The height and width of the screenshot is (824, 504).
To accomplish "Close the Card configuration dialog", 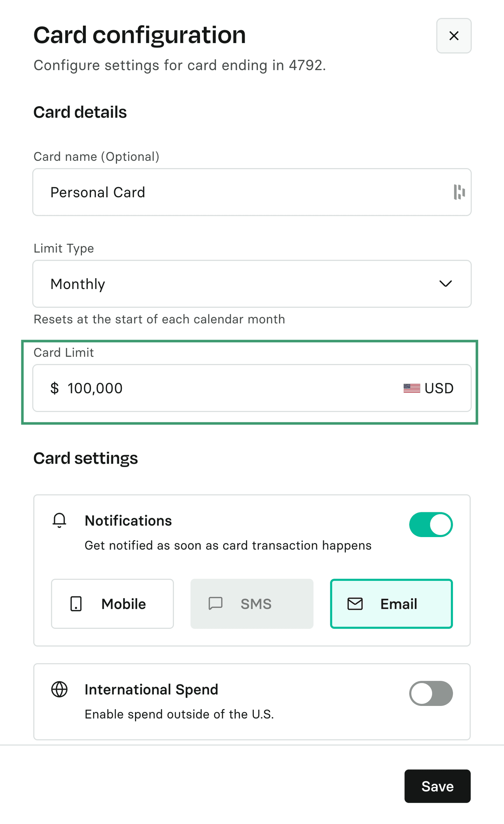I will (454, 36).
